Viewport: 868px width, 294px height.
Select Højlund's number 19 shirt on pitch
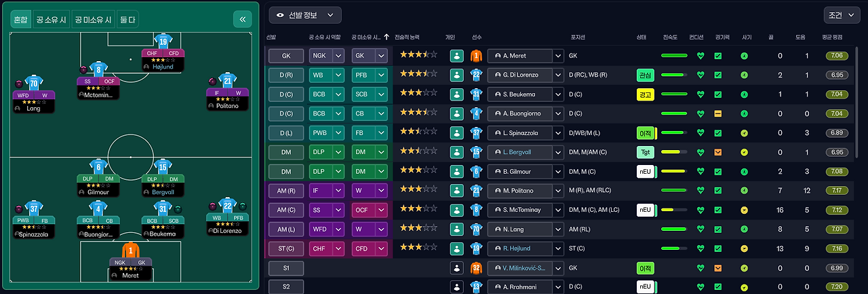pyautogui.click(x=163, y=41)
